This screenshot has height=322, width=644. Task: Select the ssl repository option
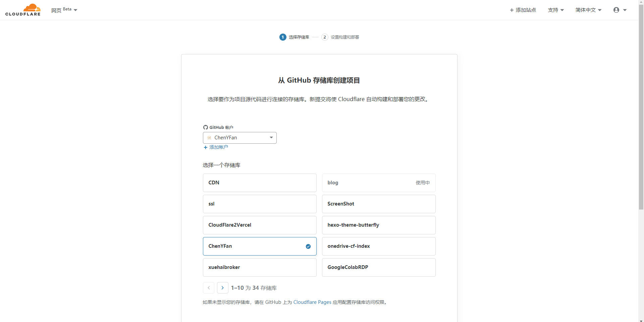tap(259, 204)
